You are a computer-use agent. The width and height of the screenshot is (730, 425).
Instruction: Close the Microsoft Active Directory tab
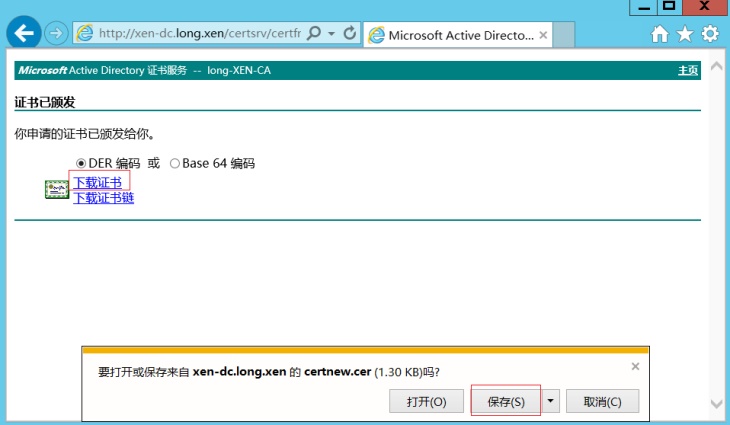[543, 35]
